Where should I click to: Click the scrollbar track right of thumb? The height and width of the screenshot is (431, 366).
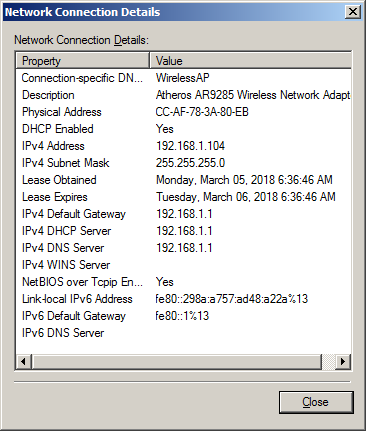coord(329,362)
